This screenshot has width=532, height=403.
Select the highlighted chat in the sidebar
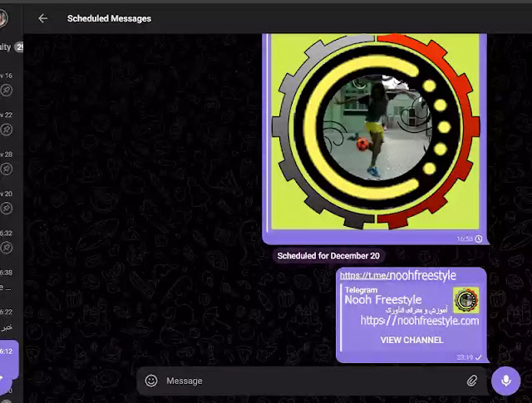click(x=9, y=360)
